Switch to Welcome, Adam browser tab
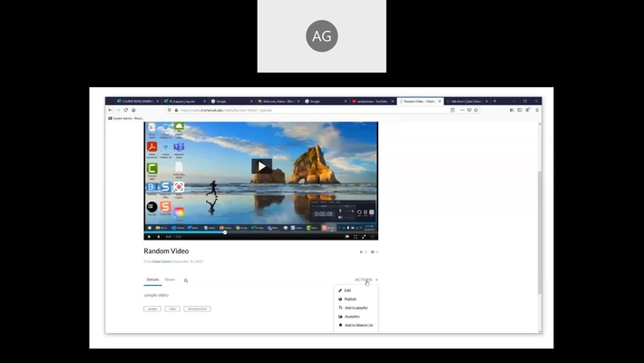 pyautogui.click(x=278, y=101)
